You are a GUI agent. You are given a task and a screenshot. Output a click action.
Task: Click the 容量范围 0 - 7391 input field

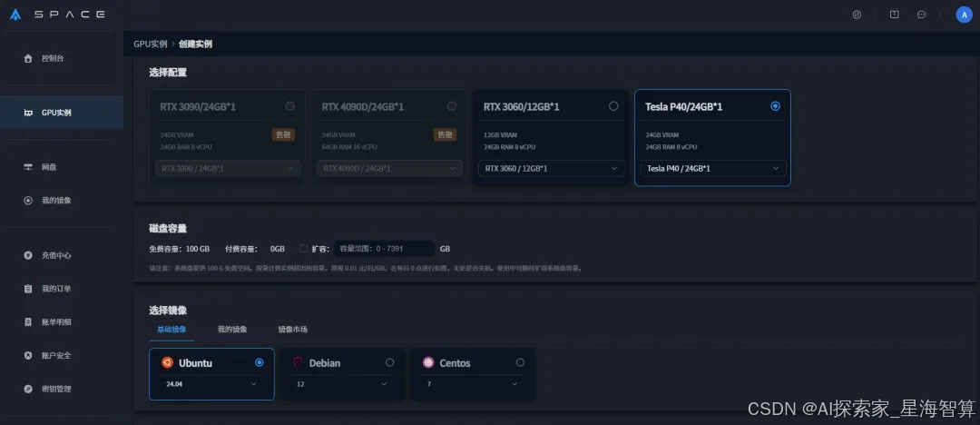(x=385, y=249)
